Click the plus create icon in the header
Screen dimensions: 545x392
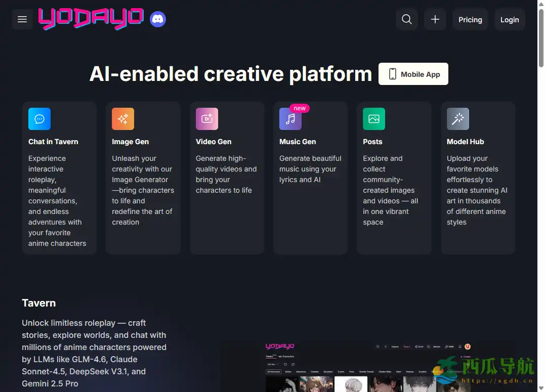pos(435,19)
